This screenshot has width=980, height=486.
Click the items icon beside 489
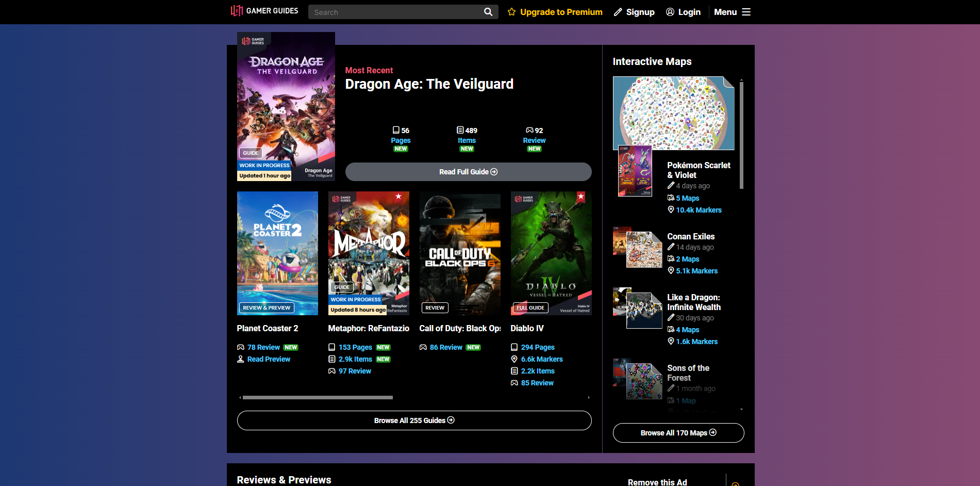(x=460, y=130)
